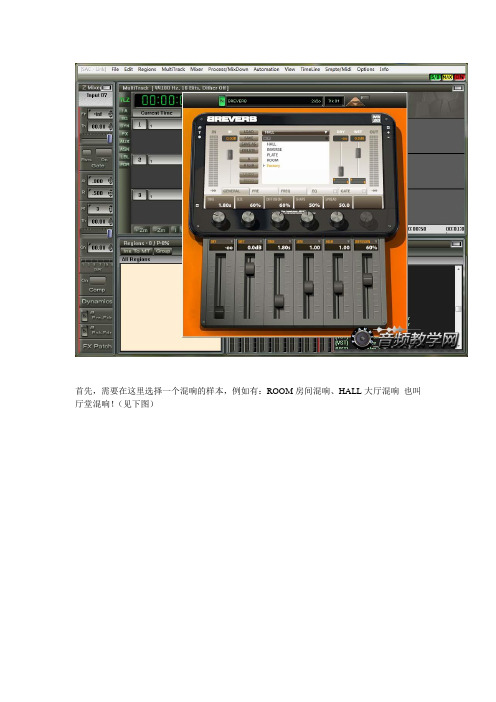Click the scrollbar in the right dark panel

click(458, 309)
